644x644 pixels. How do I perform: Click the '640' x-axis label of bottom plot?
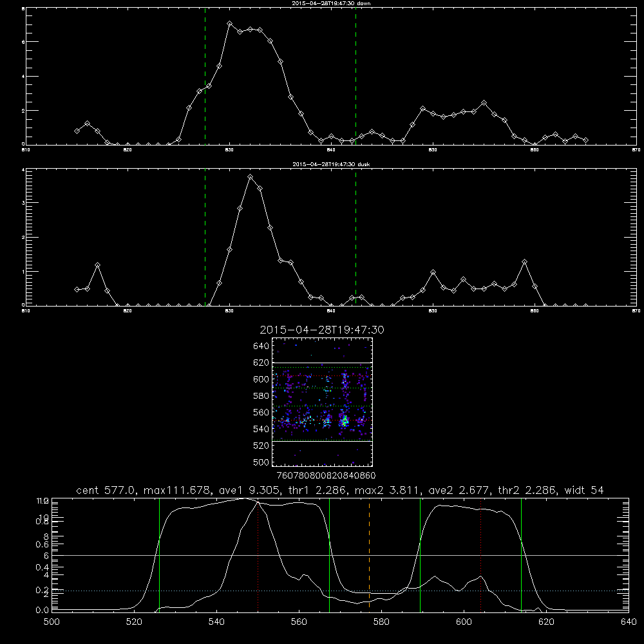[629, 622]
